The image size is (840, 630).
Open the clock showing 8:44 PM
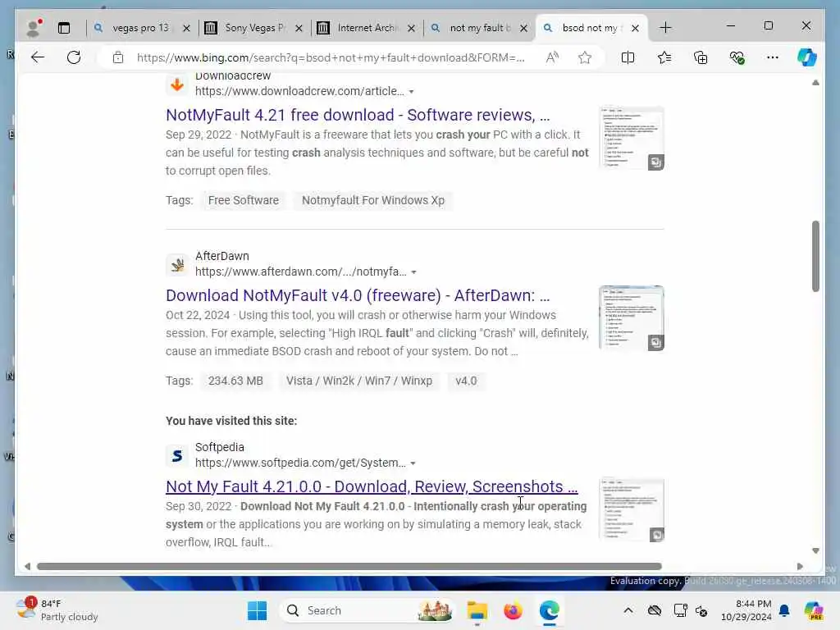pos(746,610)
